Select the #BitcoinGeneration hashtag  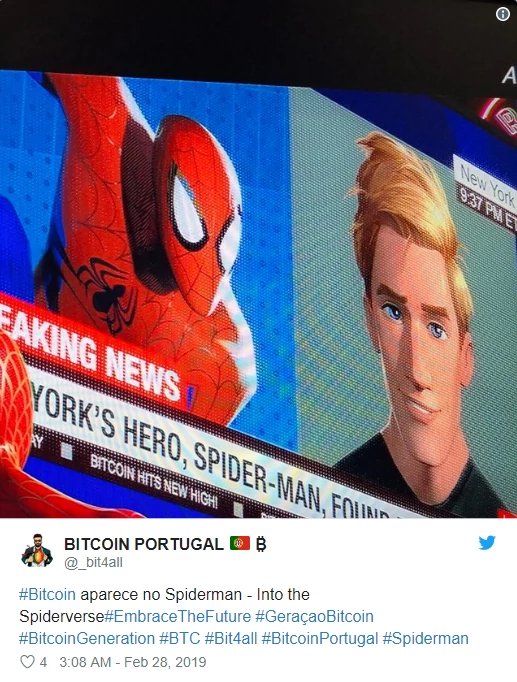point(87,639)
